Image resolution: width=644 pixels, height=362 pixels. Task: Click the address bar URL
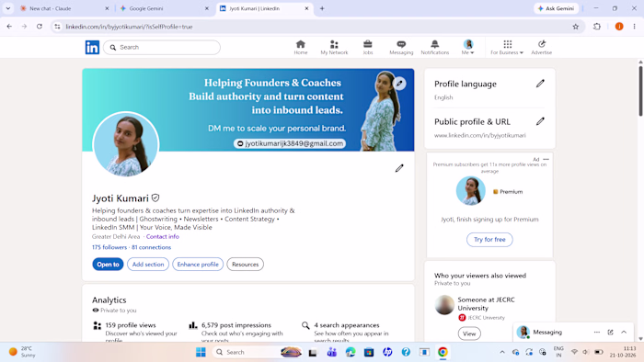click(129, 27)
